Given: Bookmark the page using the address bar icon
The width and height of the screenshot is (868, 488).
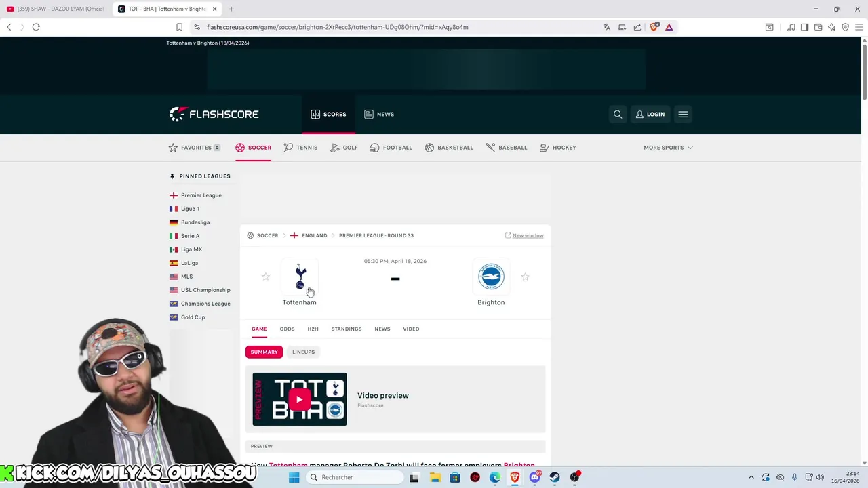Looking at the screenshot, I should coord(179,27).
